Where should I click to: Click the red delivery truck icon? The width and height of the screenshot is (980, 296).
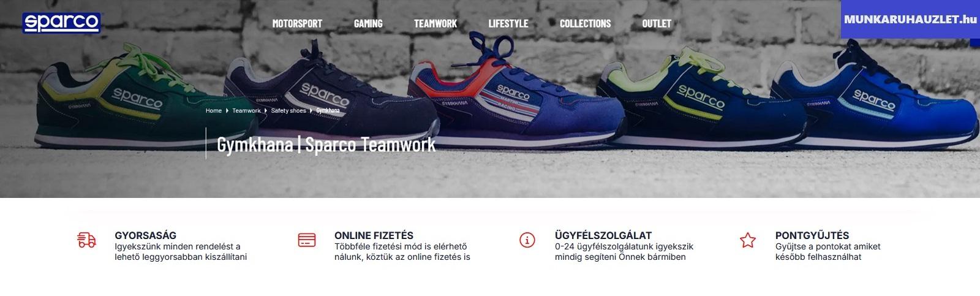click(87, 240)
